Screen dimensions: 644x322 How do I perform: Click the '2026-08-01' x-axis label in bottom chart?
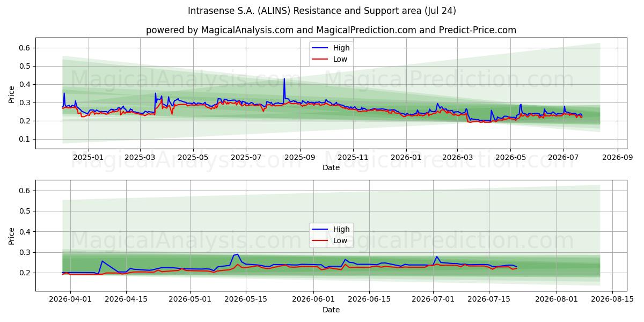click(557, 299)
